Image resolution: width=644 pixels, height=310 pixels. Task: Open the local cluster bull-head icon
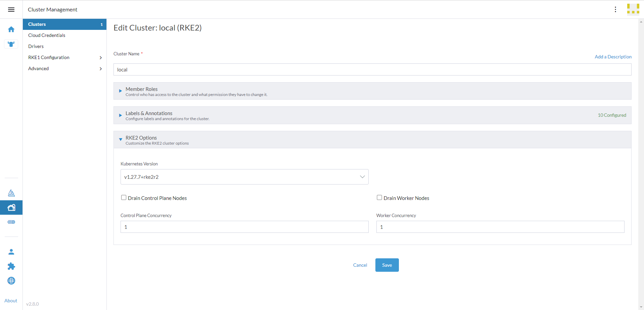pyautogui.click(x=11, y=44)
